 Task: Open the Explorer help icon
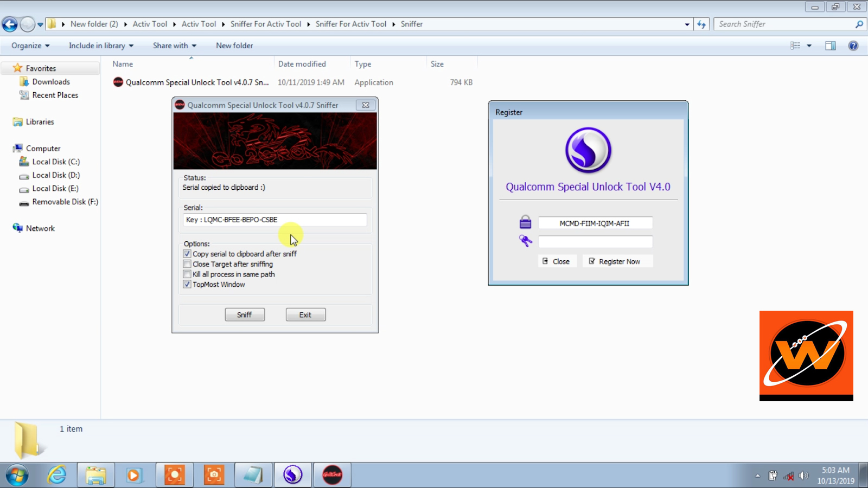(853, 46)
